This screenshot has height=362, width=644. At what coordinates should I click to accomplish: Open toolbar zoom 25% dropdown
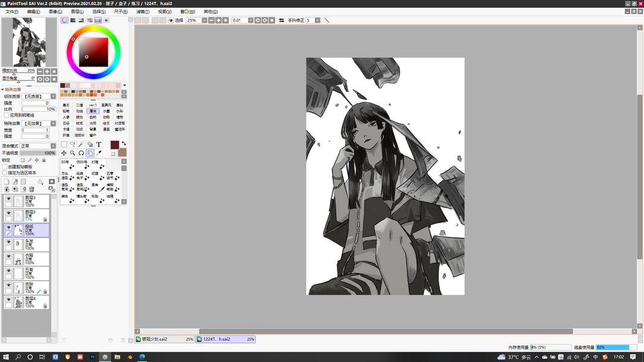(x=204, y=20)
